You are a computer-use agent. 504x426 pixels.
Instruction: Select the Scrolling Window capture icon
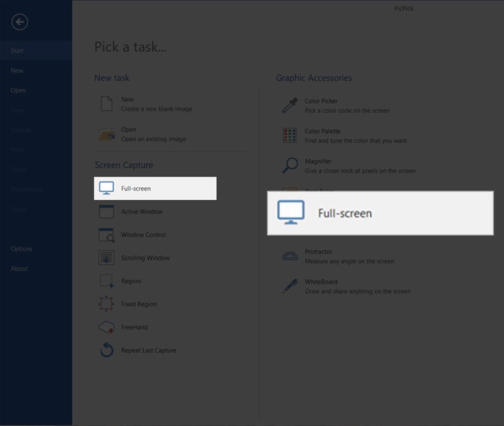[x=106, y=258]
